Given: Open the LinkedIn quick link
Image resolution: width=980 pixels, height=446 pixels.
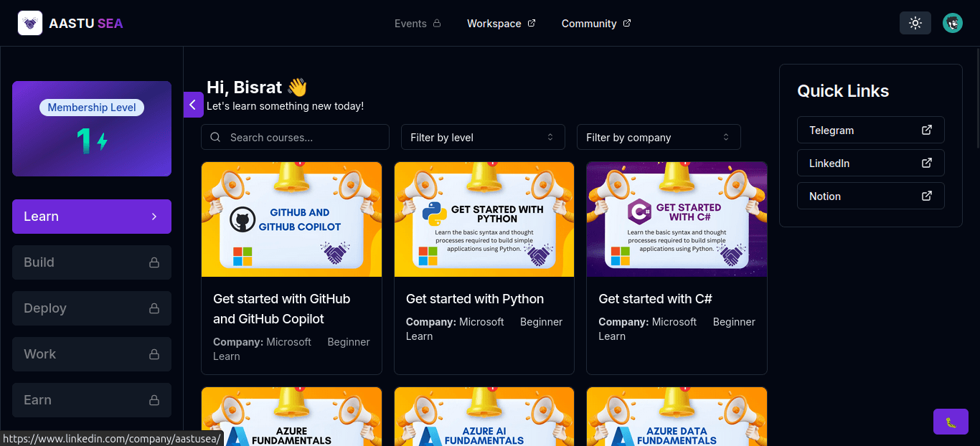Looking at the screenshot, I should (871, 163).
